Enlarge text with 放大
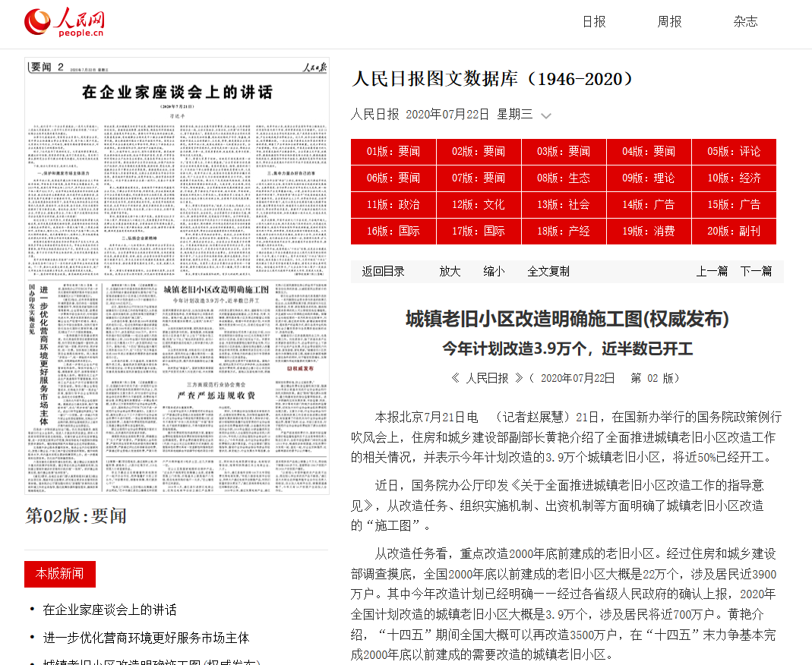This screenshot has height=665, width=812. click(x=450, y=271)
